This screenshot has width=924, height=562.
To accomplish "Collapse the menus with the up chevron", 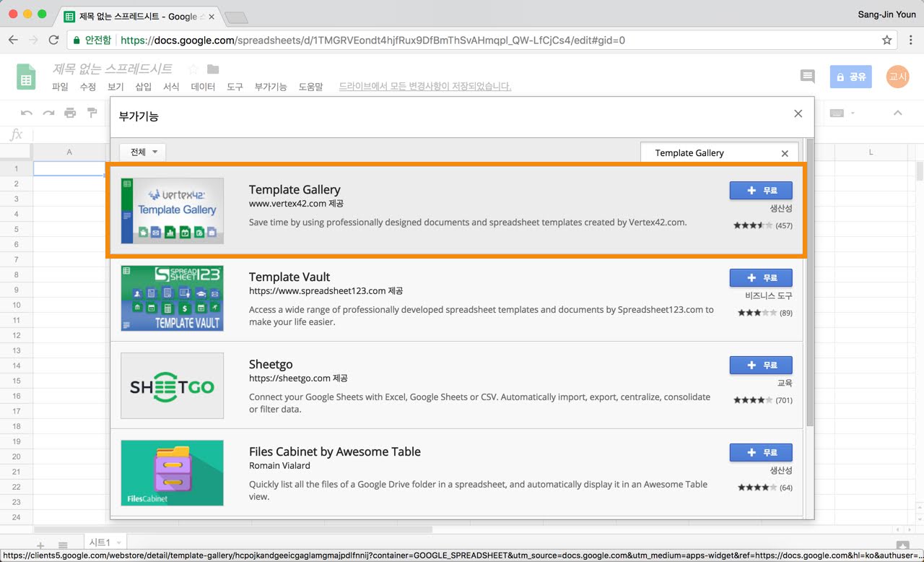I will 898,113.
